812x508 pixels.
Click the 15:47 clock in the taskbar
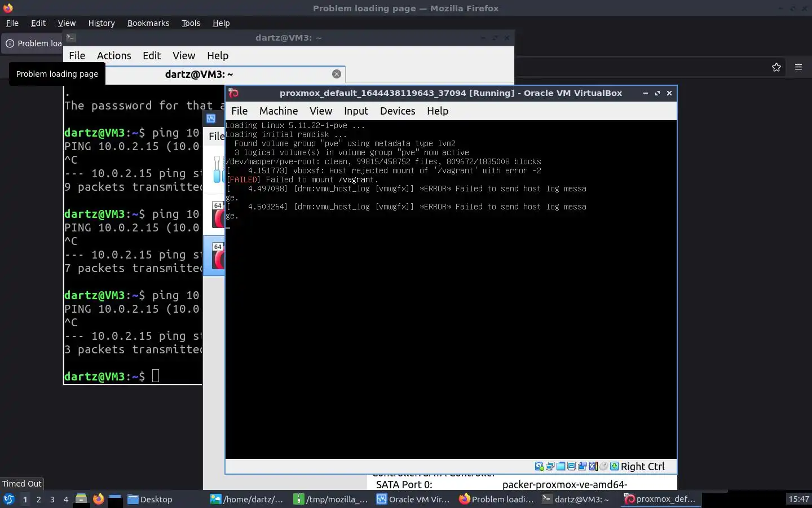(798, 499)
